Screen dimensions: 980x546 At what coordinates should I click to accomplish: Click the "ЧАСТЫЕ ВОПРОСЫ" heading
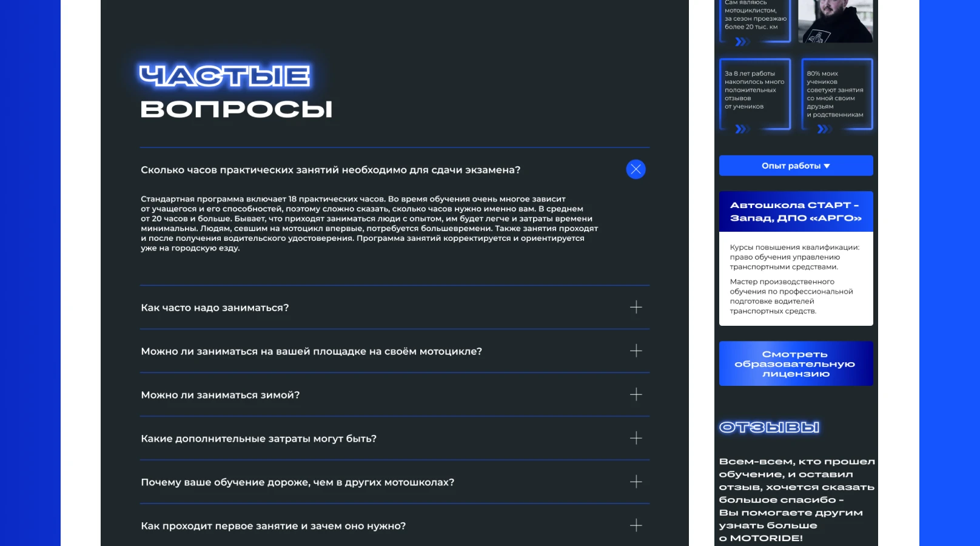235,91
